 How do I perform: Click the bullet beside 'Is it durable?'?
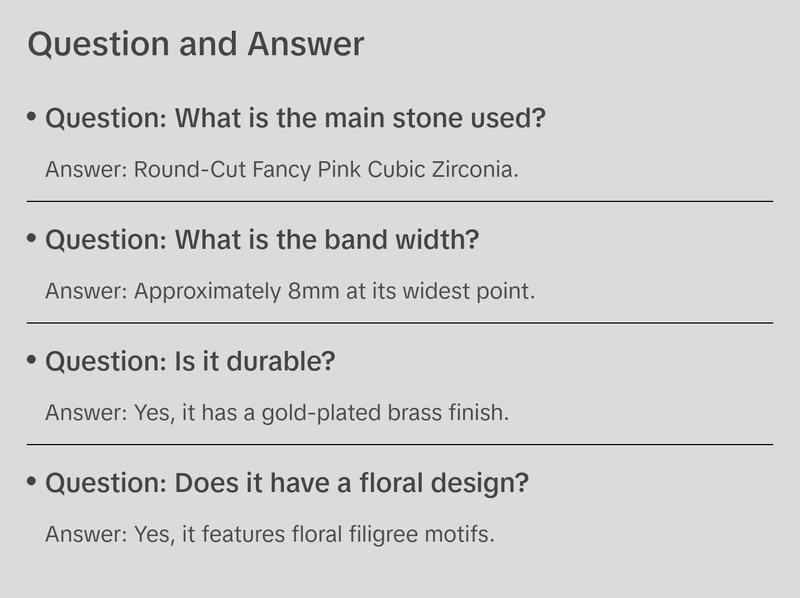point(32,360)
